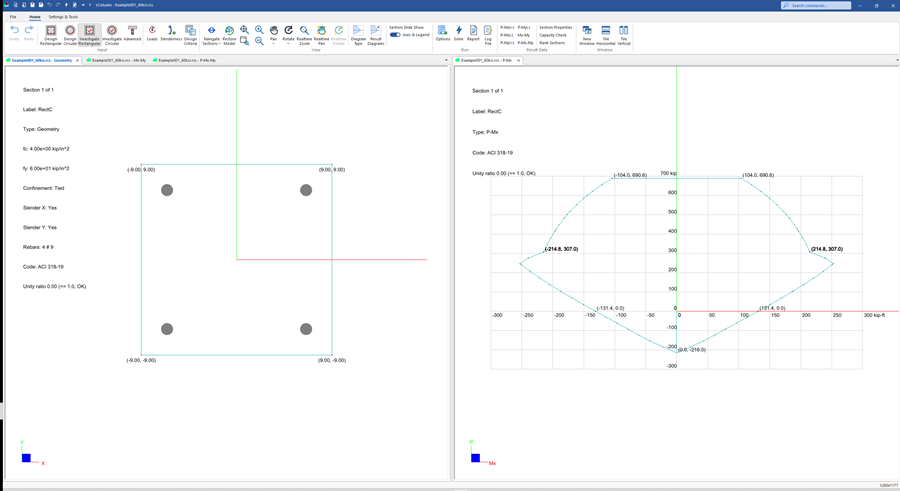Viewport: 900px width, 491px height.
Task: Click the Search commands field
Action: (x=816, y=5)
